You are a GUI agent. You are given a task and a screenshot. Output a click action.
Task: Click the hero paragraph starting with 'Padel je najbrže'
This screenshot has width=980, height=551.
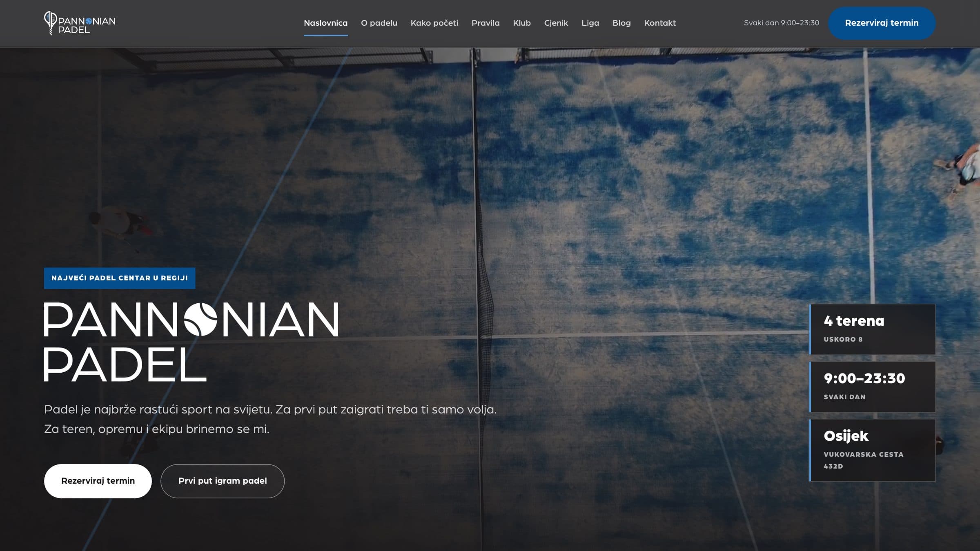(270, 419)
